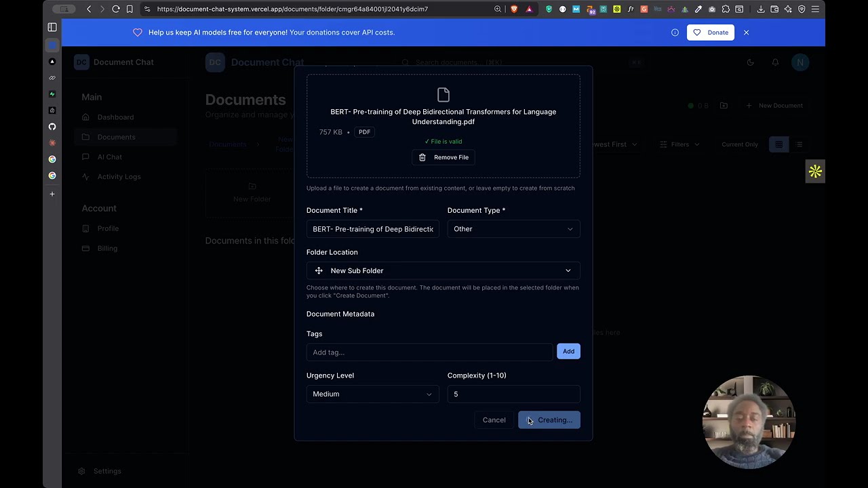Click the plus button below the vertical tabs
This screenshot has height=488, width=868.
click(x=52, y=194)
